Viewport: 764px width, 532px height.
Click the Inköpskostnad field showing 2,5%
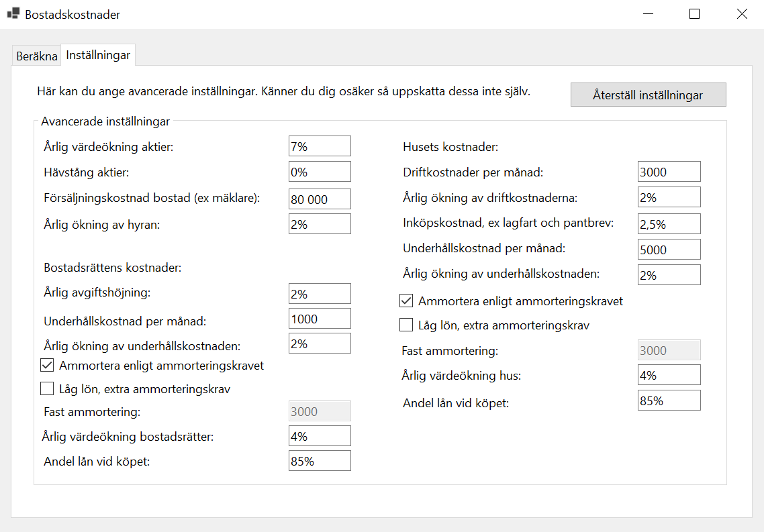(x=669, y=224)
